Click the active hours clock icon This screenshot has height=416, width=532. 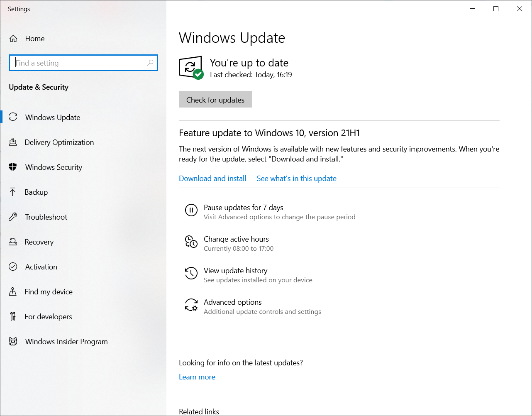[191, 242]
